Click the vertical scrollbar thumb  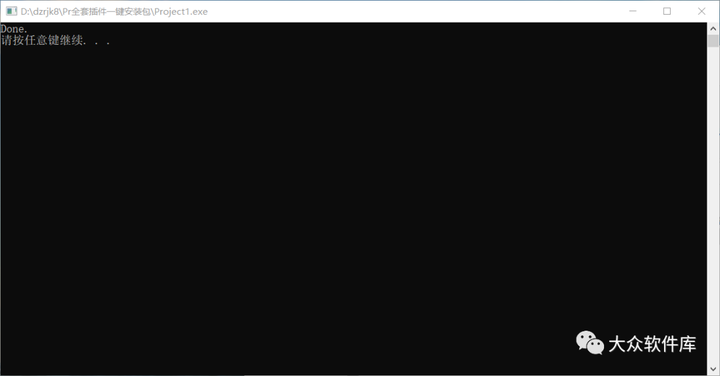tap(713, 41)
